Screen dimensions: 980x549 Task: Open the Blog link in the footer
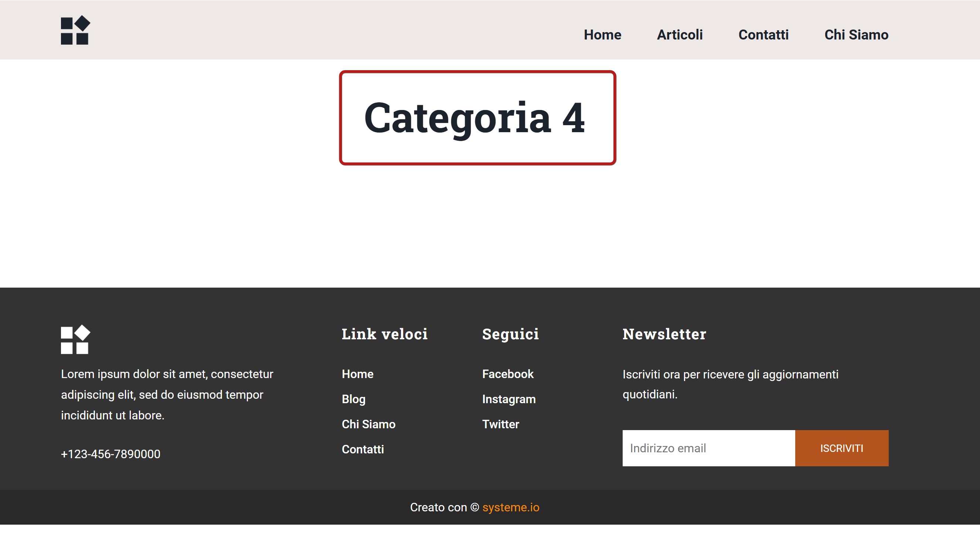click(353, 399)
